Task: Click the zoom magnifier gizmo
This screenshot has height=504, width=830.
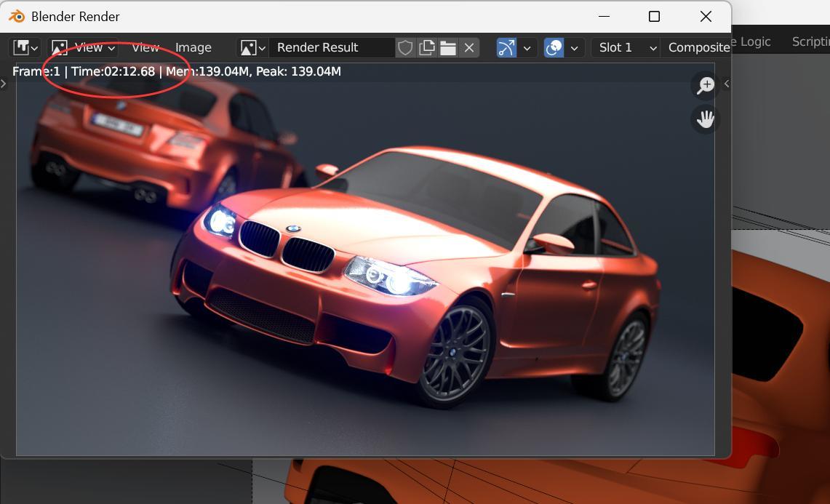Action: (705, 85)
